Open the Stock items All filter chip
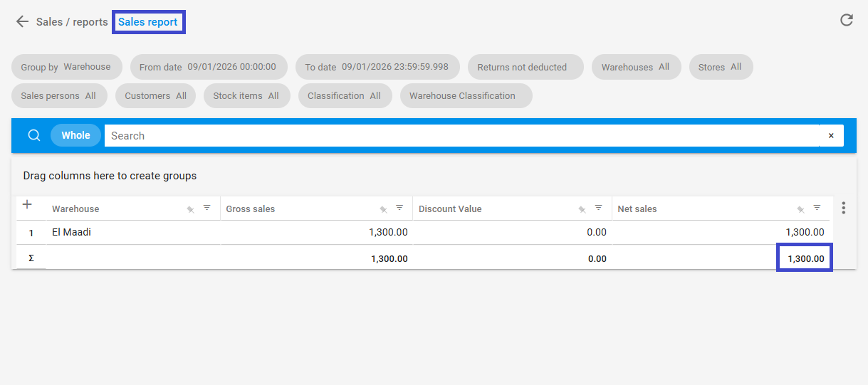 [246, 95]
